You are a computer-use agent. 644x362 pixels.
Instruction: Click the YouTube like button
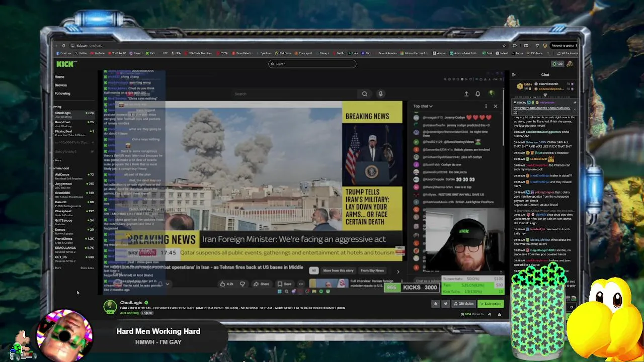click(227, 284)
